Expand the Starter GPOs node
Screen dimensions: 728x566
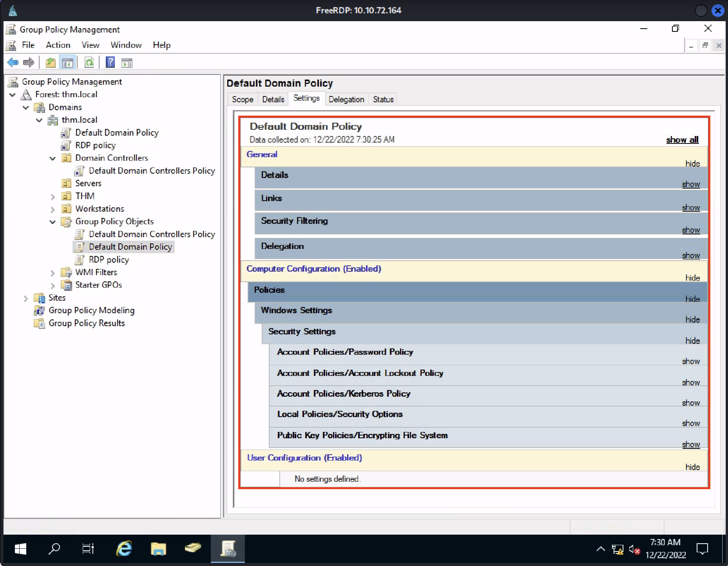coord(53,285)
